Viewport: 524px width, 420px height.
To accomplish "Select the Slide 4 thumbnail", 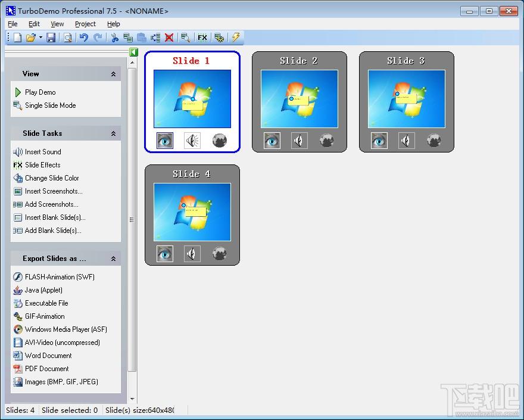I will 192,212.
